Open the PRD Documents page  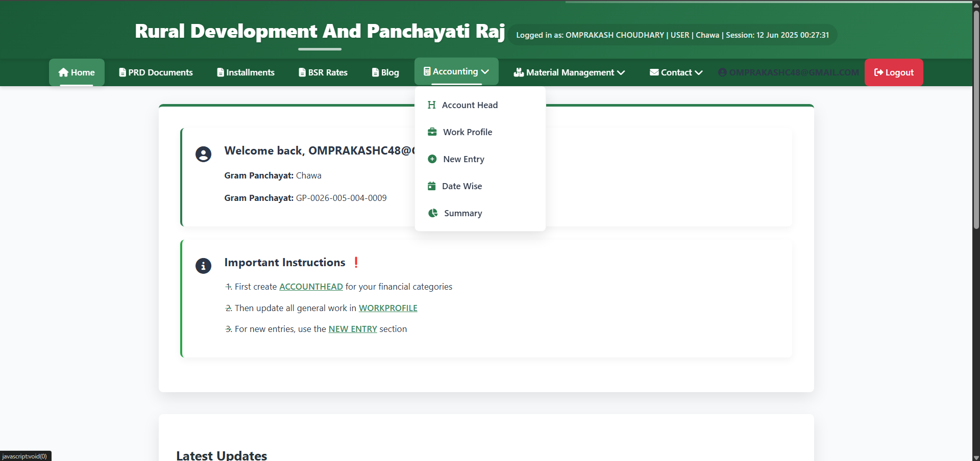pos(156,72)
